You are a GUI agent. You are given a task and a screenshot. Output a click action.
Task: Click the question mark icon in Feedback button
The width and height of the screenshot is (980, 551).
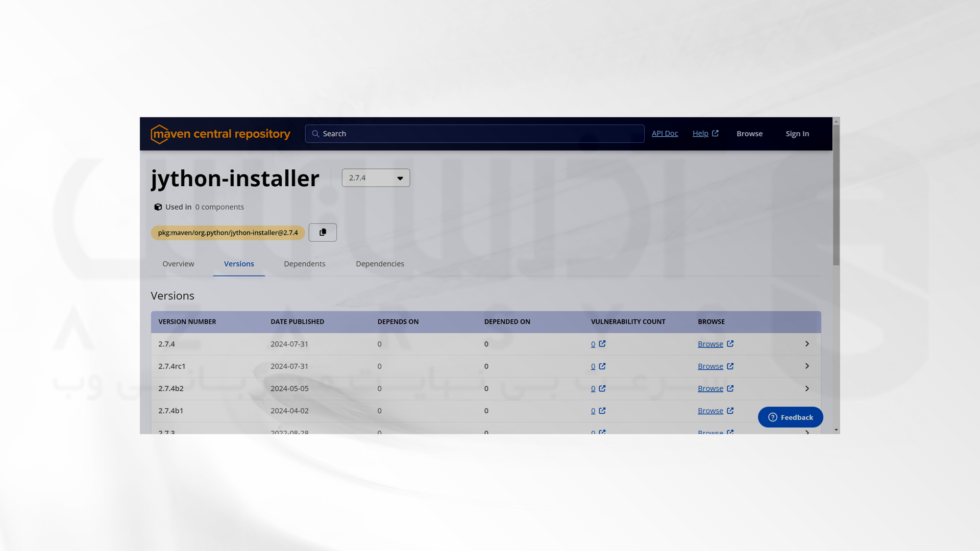(x=773, y=417)
